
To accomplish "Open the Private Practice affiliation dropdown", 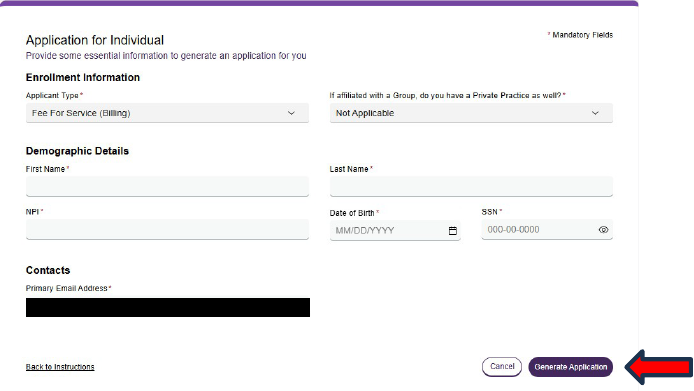I will pyautogui.click(x=471, y=113).
